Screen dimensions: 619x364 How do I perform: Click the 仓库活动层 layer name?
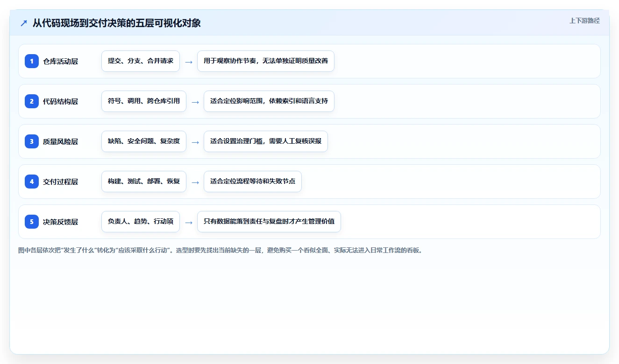tap(60, 61)
